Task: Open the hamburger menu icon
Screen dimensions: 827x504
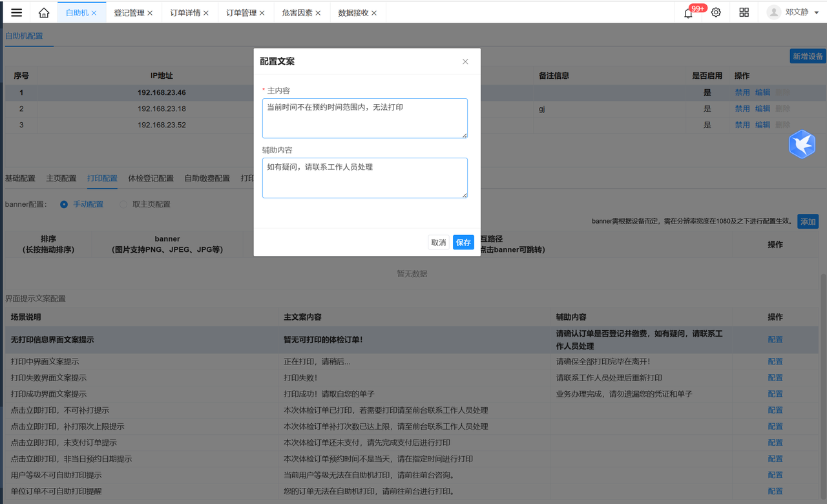Action: [17, 12]
